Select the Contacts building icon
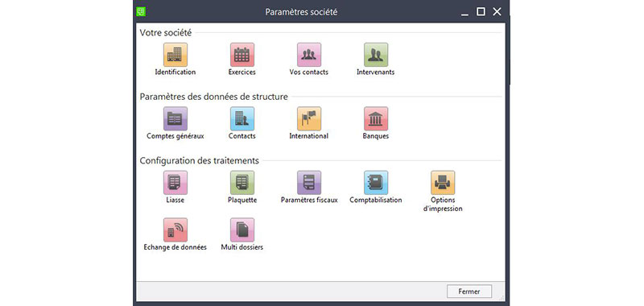The height and width of the screenshot is (306, 644). 242,118
